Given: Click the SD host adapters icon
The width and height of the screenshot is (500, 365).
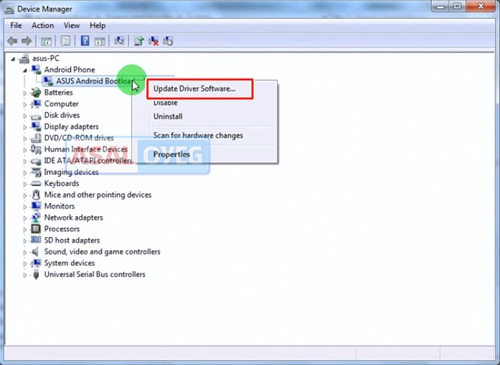Looking at the screenshot, I should (x=36, y=240).
